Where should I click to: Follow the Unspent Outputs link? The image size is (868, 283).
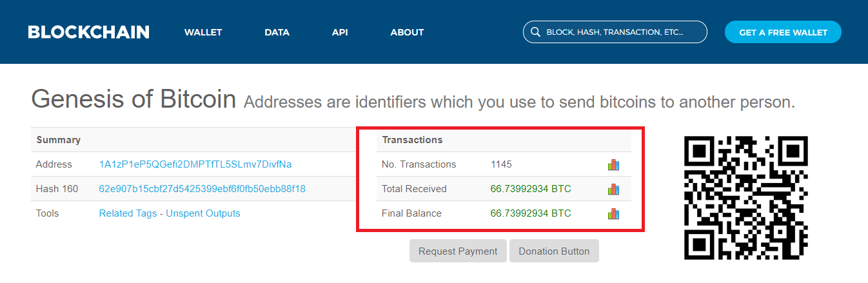[x=203, y=213]
